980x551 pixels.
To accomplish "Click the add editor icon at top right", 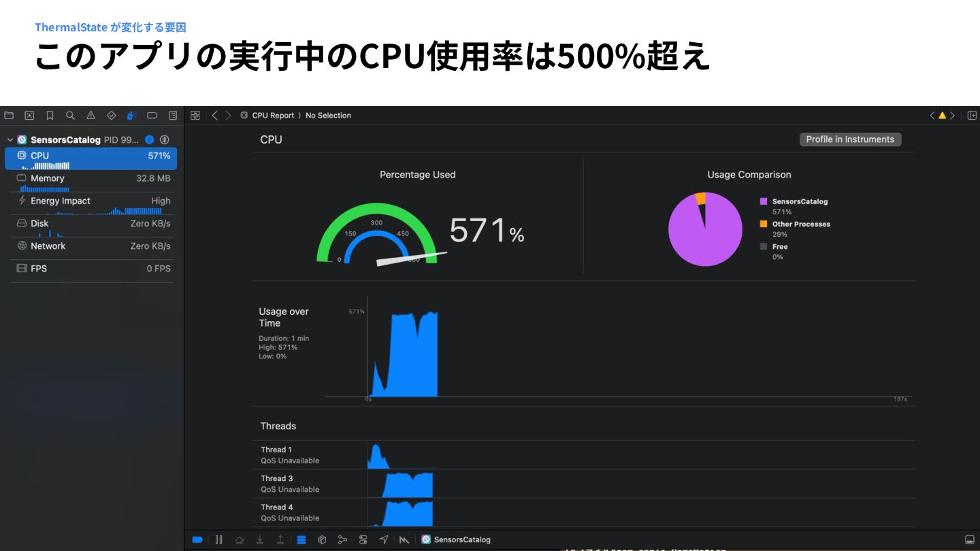I will 972,116.
